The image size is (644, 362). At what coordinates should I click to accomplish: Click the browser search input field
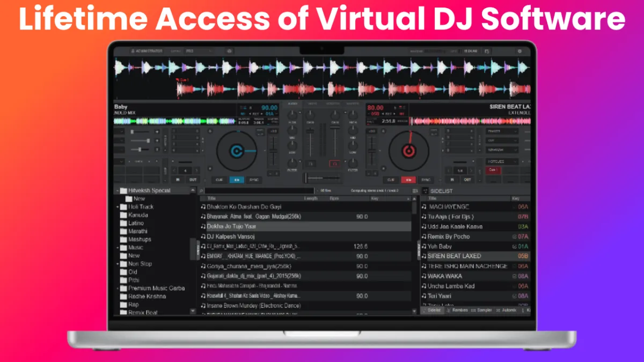pos(259,190)
